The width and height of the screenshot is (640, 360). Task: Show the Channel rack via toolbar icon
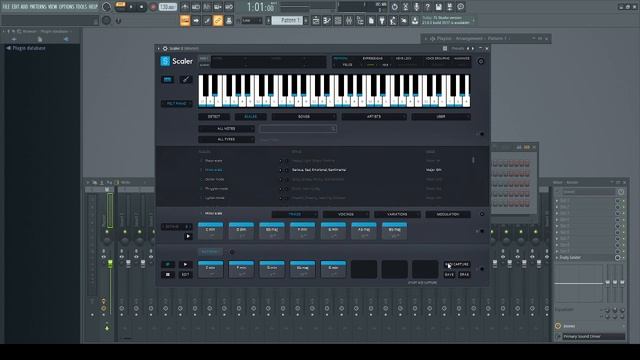pyautogui.click(x=338, y=20)
